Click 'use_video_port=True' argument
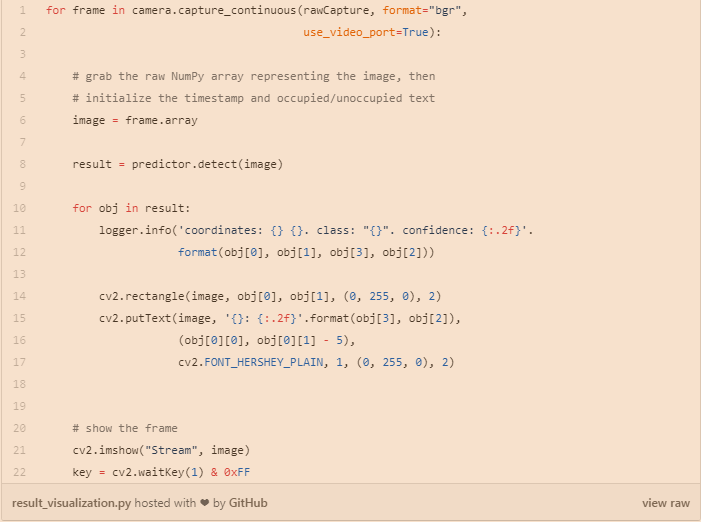 pos(366,33)
